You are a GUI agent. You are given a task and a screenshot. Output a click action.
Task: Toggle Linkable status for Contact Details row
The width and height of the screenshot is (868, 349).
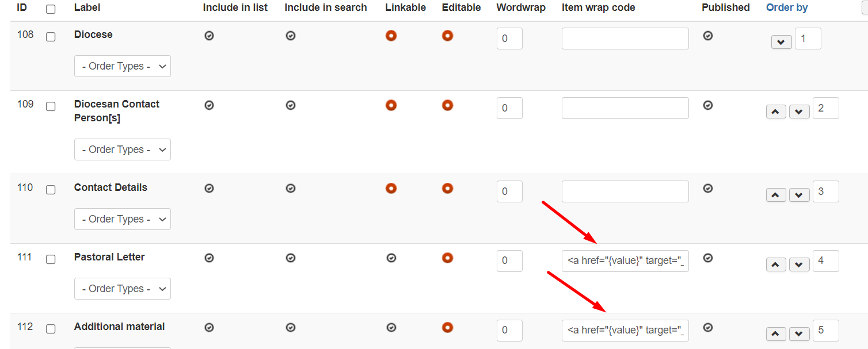click(x=391, y=188)
